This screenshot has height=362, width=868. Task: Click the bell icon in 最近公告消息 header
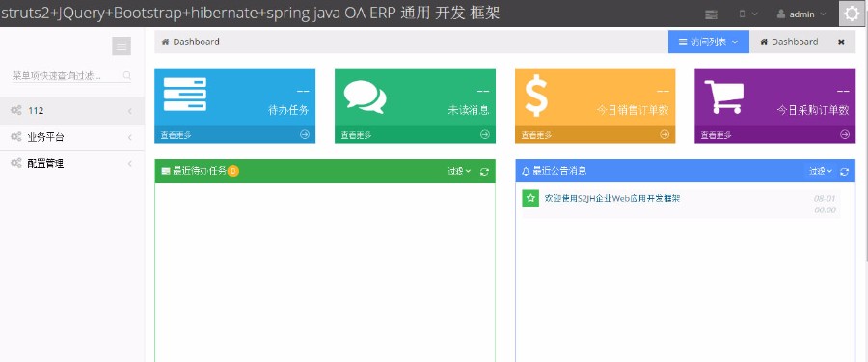coord(526,171)
